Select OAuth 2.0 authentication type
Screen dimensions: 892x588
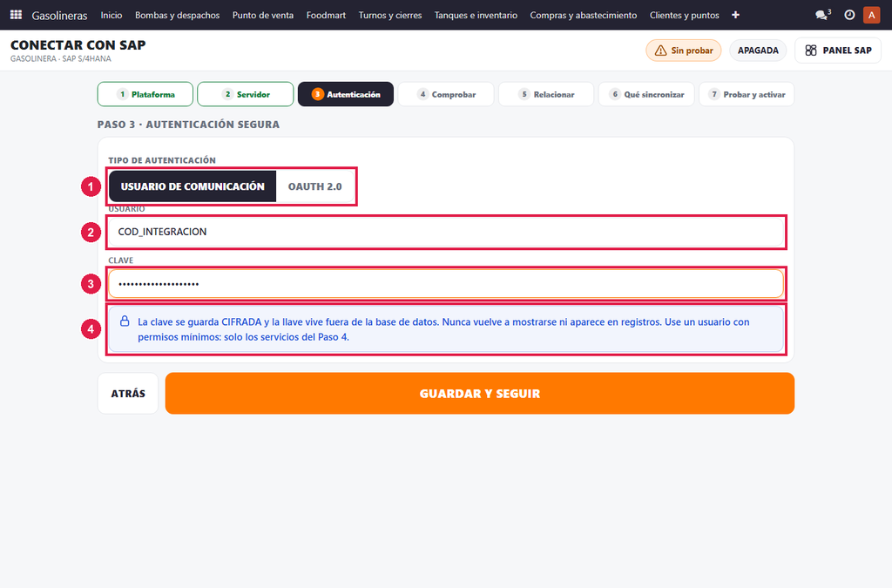315,186
